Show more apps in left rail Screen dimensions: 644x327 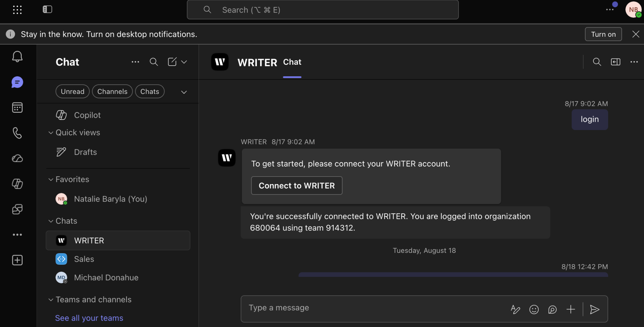pos(17,235)
